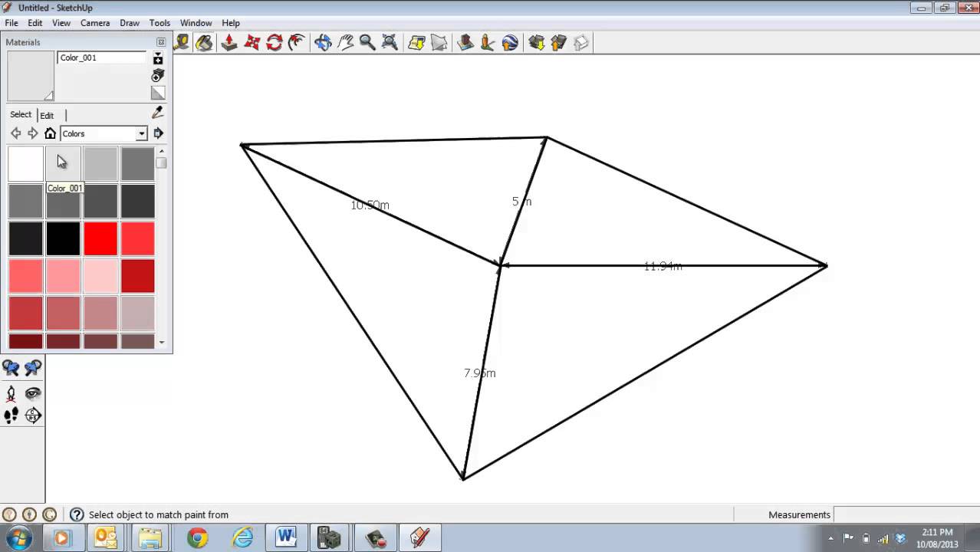
Task: Pick the black color swatch
Action: click(x=63, y=238)
